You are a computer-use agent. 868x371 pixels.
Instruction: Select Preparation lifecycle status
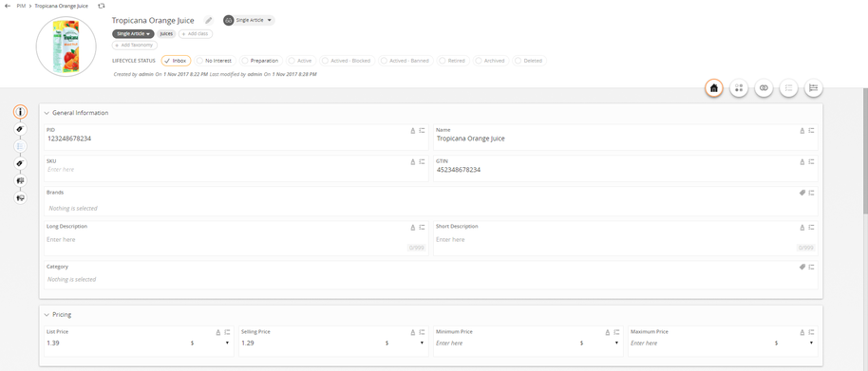(x=261, y=61)
